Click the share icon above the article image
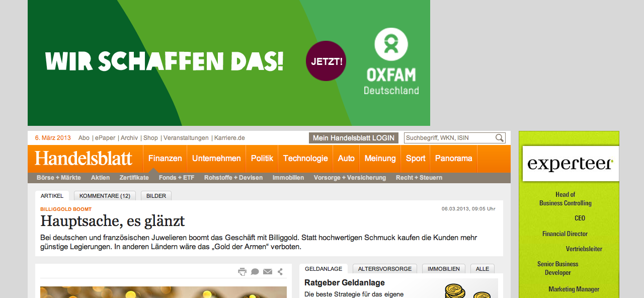The width and height of the screenshot is (644, 298). pyautogui.click(x=280, y=272)
